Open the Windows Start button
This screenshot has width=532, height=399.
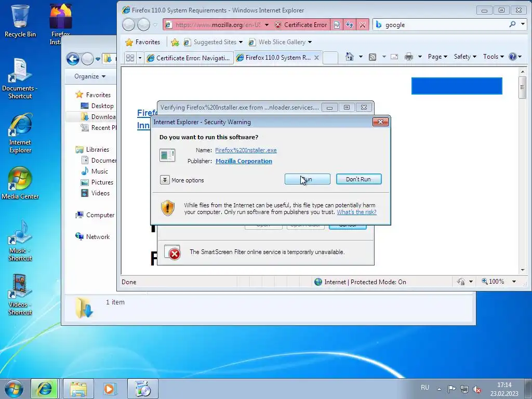click(14, 389)
